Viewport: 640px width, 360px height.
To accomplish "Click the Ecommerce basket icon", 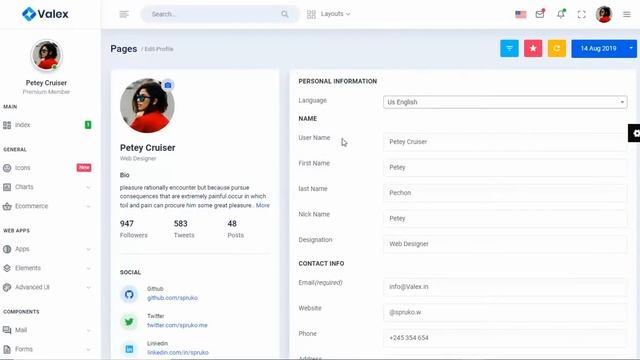I will click(x=7, y=206).
